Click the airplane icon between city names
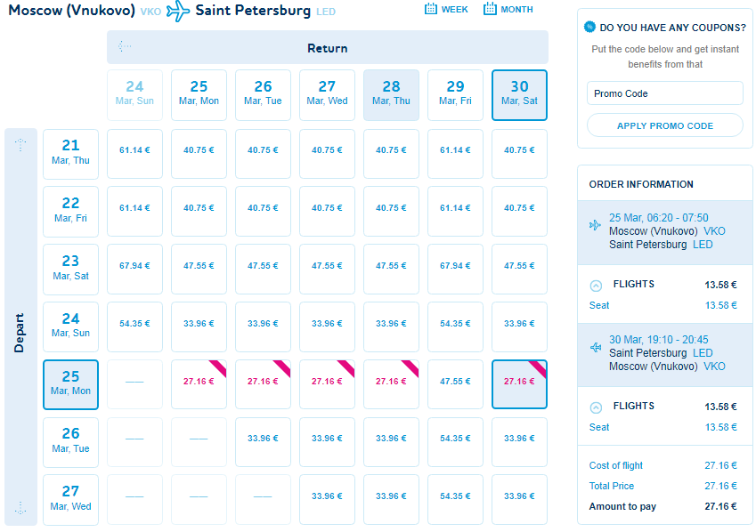Viewport: 756px width, 532px height. pos(178,11)
